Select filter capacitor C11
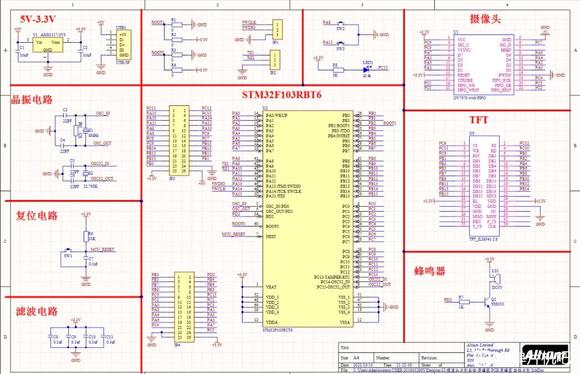The height and width of the screenshot is (374, 580). (x=104, y=337)
